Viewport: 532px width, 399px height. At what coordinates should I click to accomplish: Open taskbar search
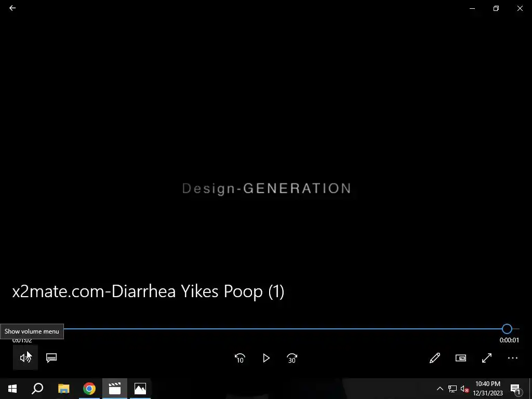click(x=37, y=389)
